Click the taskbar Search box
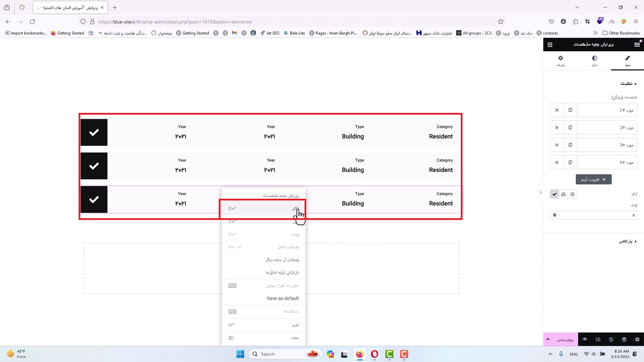This screenshot has width=644, height=362. 285,354
